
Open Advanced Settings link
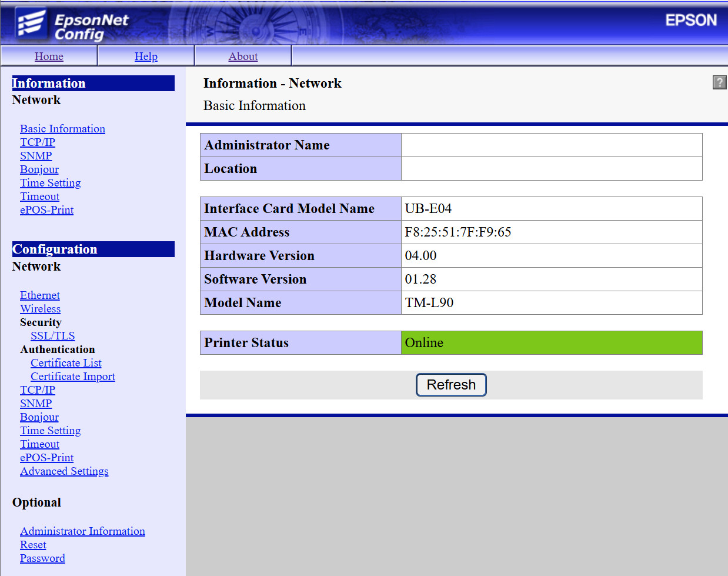(64, 471)
